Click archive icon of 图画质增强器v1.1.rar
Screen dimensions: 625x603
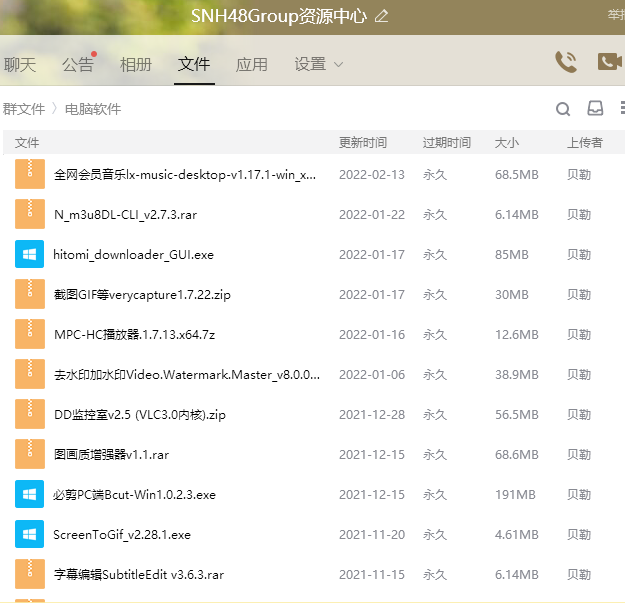tap(30, 454)
